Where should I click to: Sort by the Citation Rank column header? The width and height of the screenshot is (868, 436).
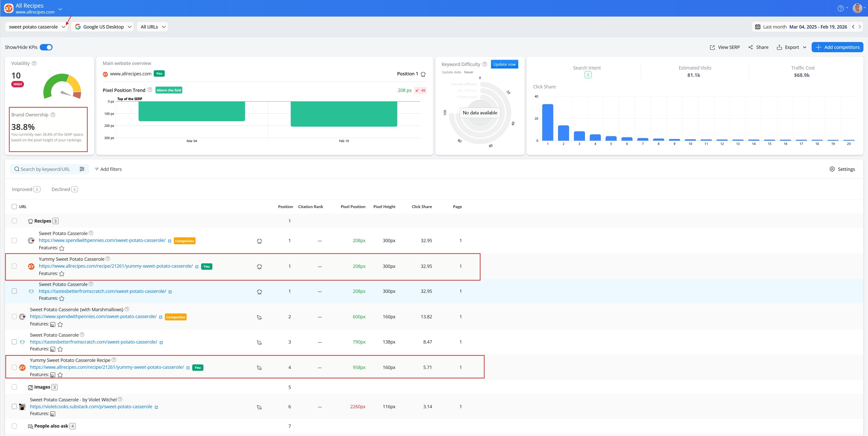tap(310, 207)
